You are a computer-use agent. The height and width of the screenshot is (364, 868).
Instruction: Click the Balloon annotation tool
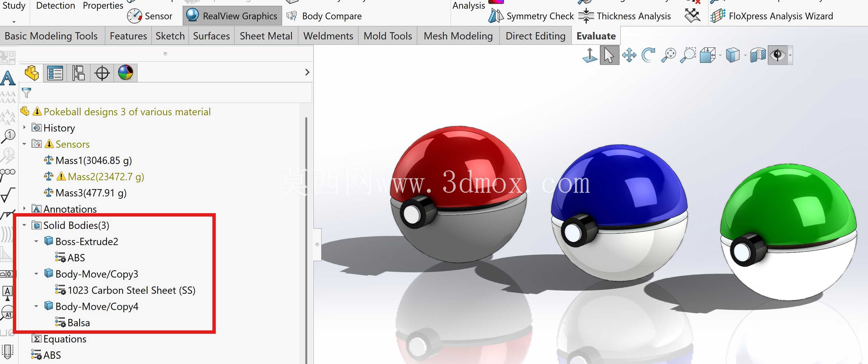pos(8,136)
